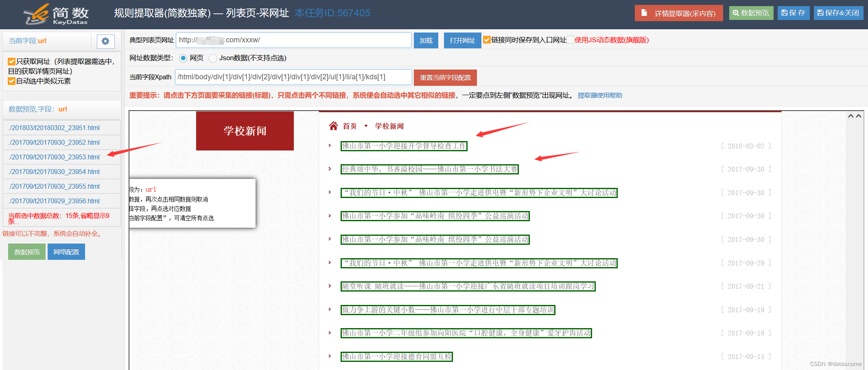Screen dimensions: 868x370
Task: Select preview row t20170930_23952.html
Action: click(61, 142)
